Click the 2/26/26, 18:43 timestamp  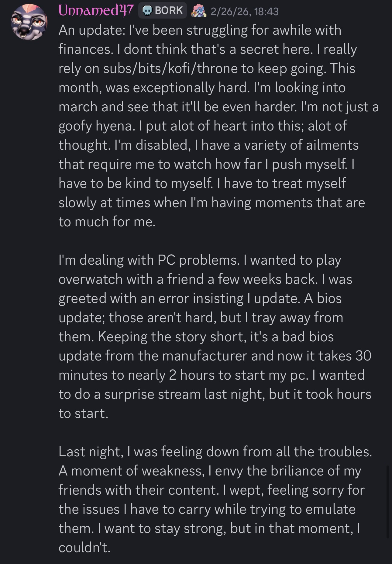244,12
